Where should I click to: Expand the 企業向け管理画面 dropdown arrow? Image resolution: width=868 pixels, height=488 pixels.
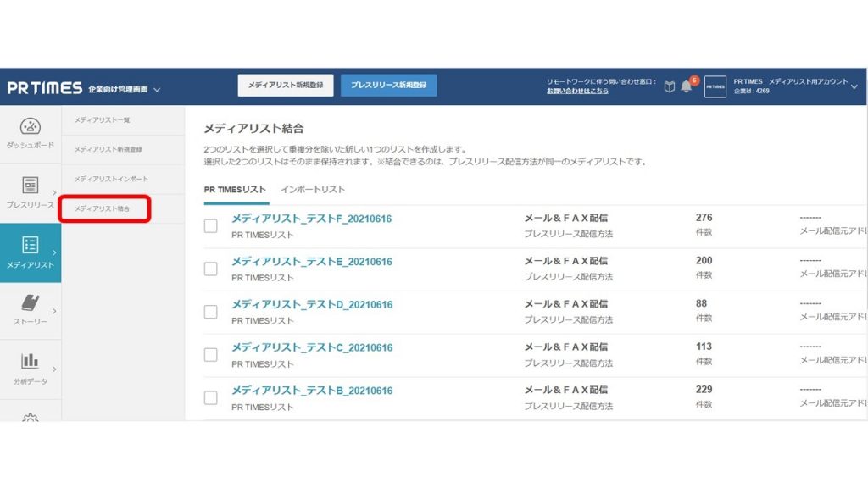click(x=157, y=89)
